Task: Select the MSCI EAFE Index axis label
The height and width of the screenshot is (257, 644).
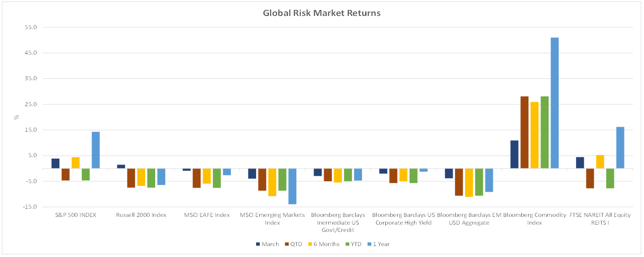Action: click(207, 215)
